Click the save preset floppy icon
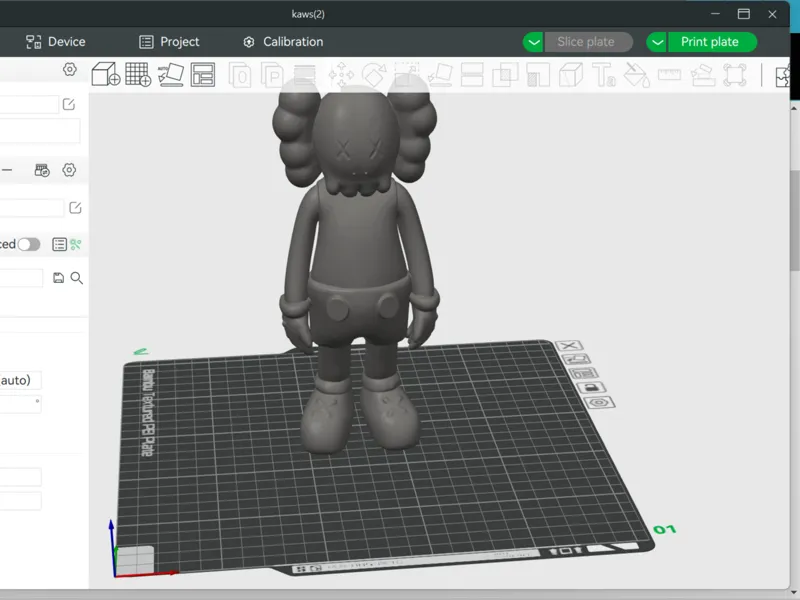800x600 pixels. pyautogui.click(x=58, y=278)
